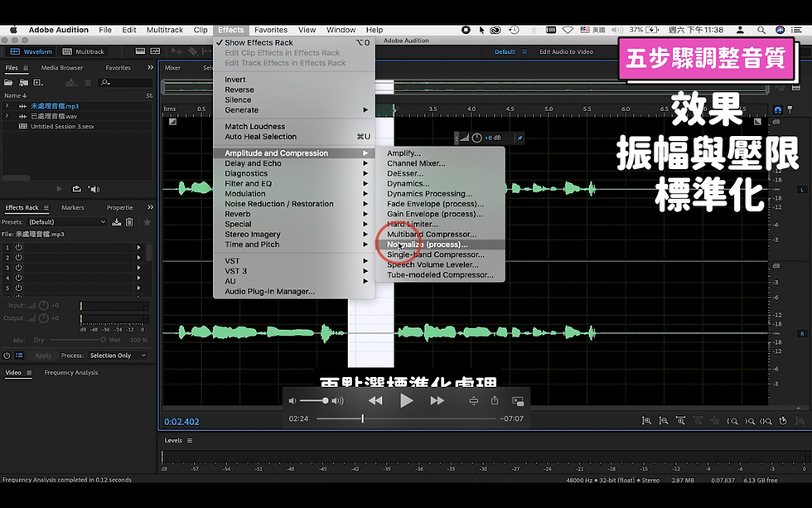Delete preset trash icon in Effects Rack
The height and width of the screenshot is (508, 812).
click(129, 222)
